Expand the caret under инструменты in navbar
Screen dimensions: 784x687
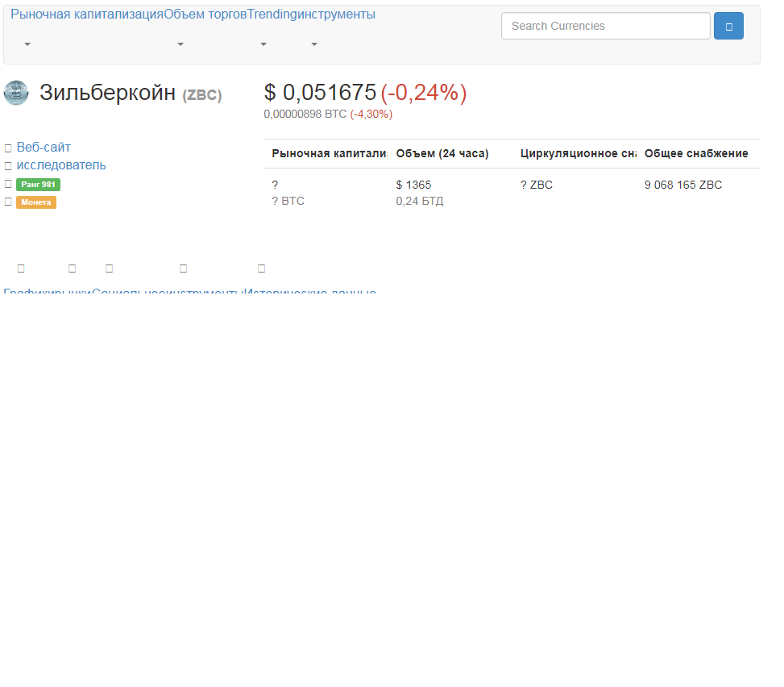click(x=314, y=44)
